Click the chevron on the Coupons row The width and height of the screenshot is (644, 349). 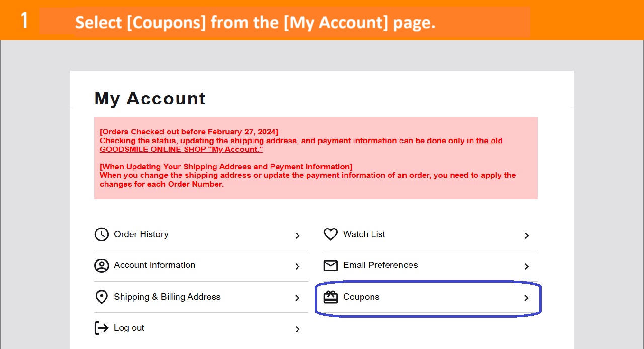(526, 298)
